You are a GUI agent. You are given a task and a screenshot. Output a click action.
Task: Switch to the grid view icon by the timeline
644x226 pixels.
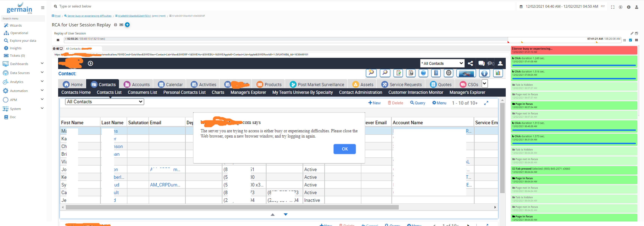coord(636,40)
